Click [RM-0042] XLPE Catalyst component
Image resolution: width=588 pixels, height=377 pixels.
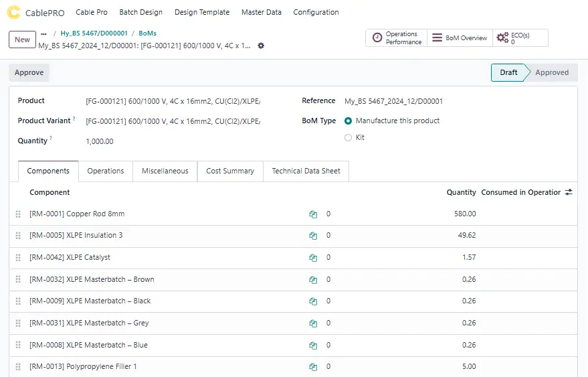(70, 258)
